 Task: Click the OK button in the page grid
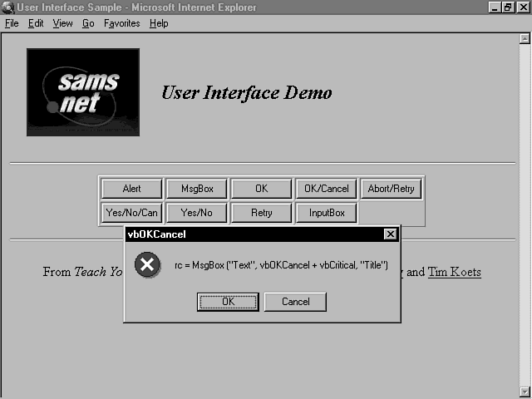pos(261,189)
